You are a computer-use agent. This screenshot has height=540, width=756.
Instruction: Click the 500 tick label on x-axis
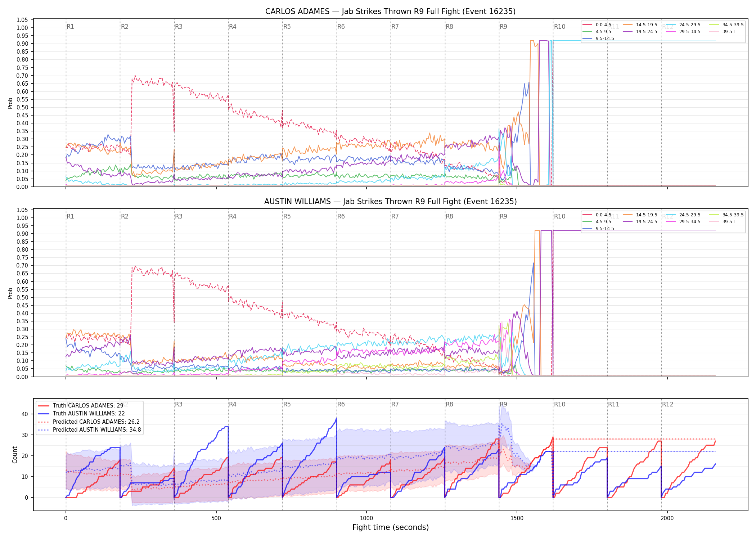tap(216, 518)
